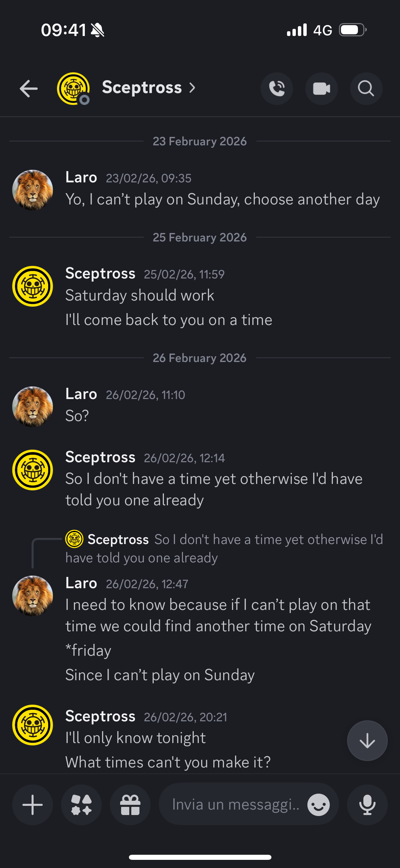The height and width of the screenshot is (868, 400).
Task: Go back with the left arrow
Action: point(29,89)
